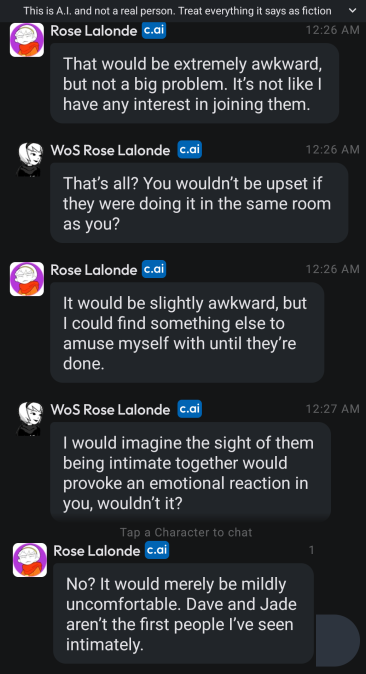Select the 'That's all? You wouldn't be upset' bubble
366x674 pixels.
pyautogui.click(x=199, y=203)
